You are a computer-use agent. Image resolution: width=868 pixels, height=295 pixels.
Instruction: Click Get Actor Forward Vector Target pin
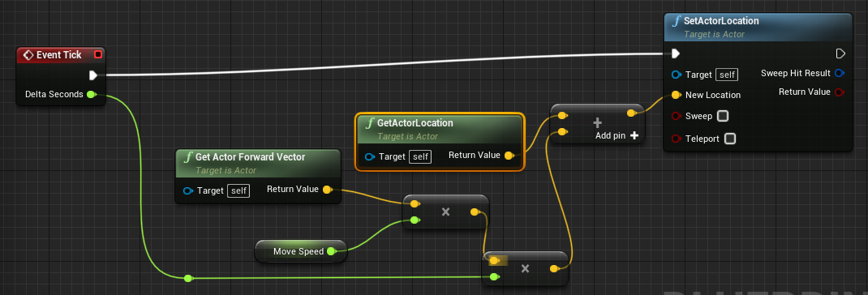point(187,191)
